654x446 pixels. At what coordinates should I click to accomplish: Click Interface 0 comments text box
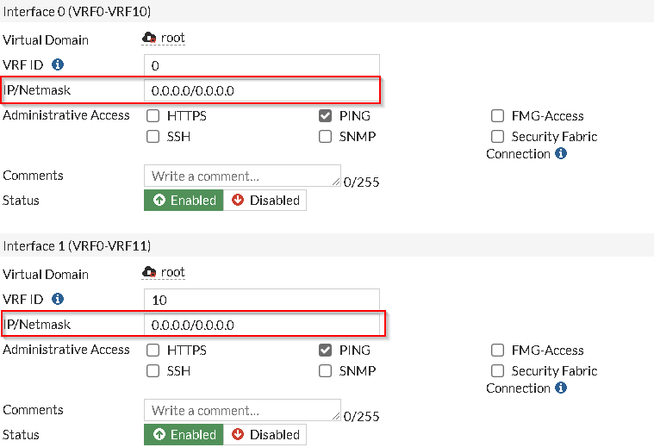242,176
